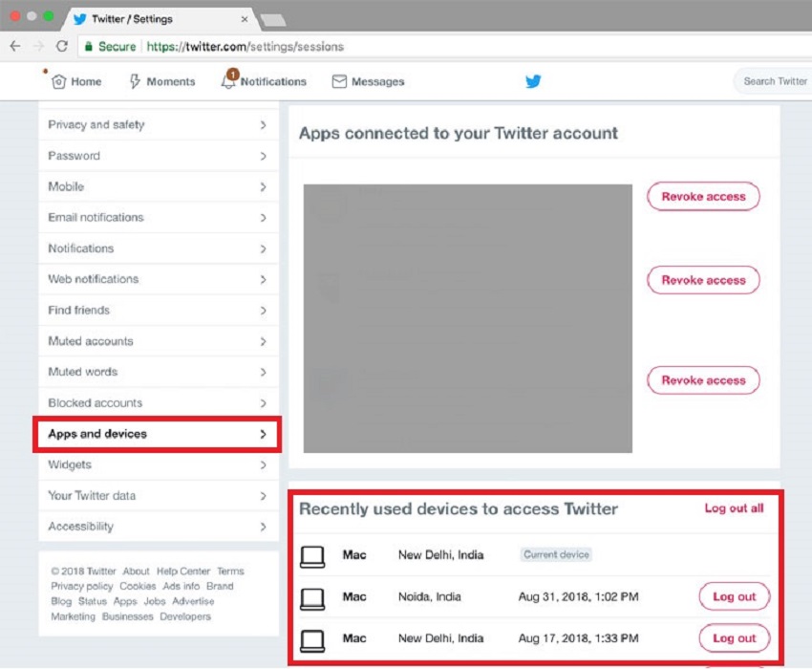Screen dimensions: 812x669
Task: Expand the Muted words chevron
Action: pos(263,372)
